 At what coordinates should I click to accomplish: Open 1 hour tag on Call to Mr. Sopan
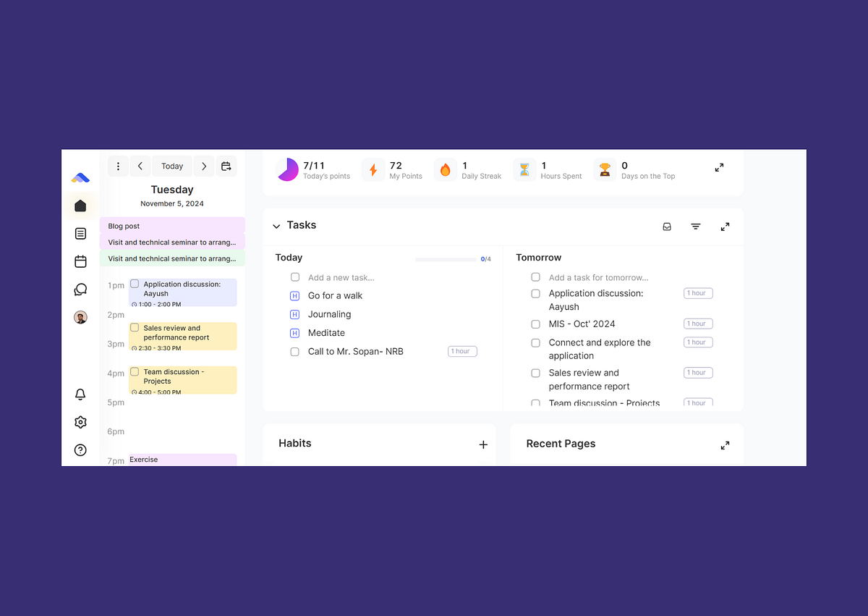click(462, 352)
